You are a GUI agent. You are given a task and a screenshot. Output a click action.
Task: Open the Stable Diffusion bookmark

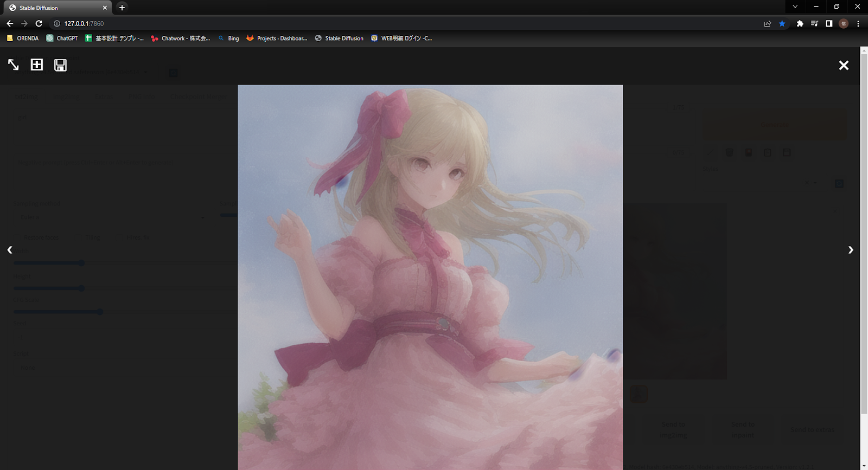pyautogui.click(x=339, y=38)
